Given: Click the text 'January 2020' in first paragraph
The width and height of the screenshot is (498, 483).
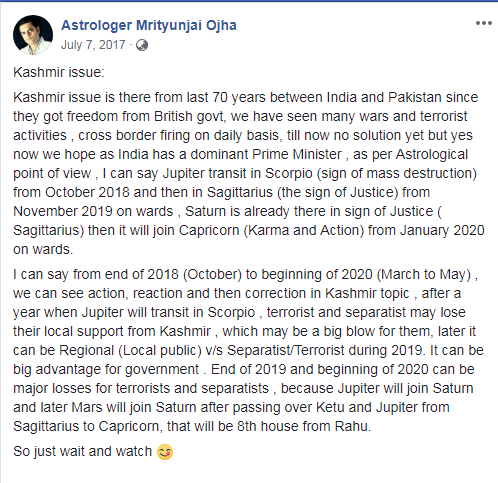Looking at the screenshot, I should (x=442, y=230).
